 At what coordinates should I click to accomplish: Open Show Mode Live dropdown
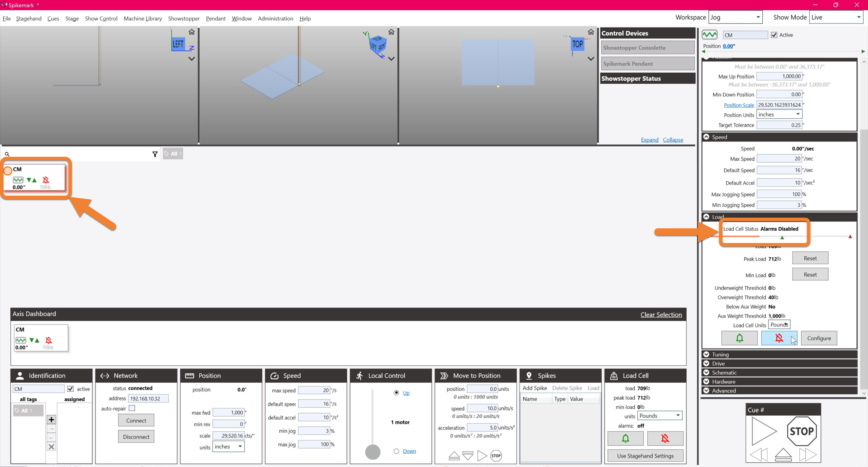tap(836, 17)
